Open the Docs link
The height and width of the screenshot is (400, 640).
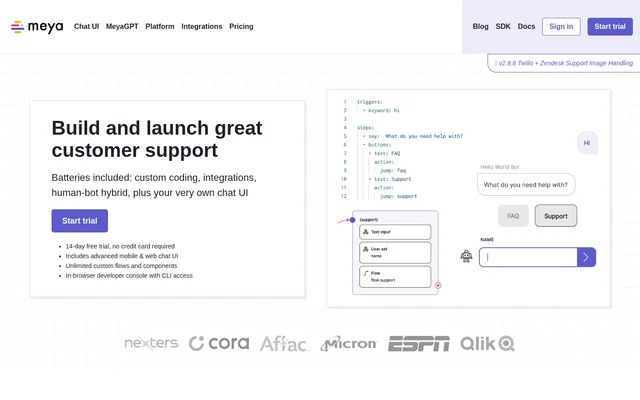[x=526, y=27]
